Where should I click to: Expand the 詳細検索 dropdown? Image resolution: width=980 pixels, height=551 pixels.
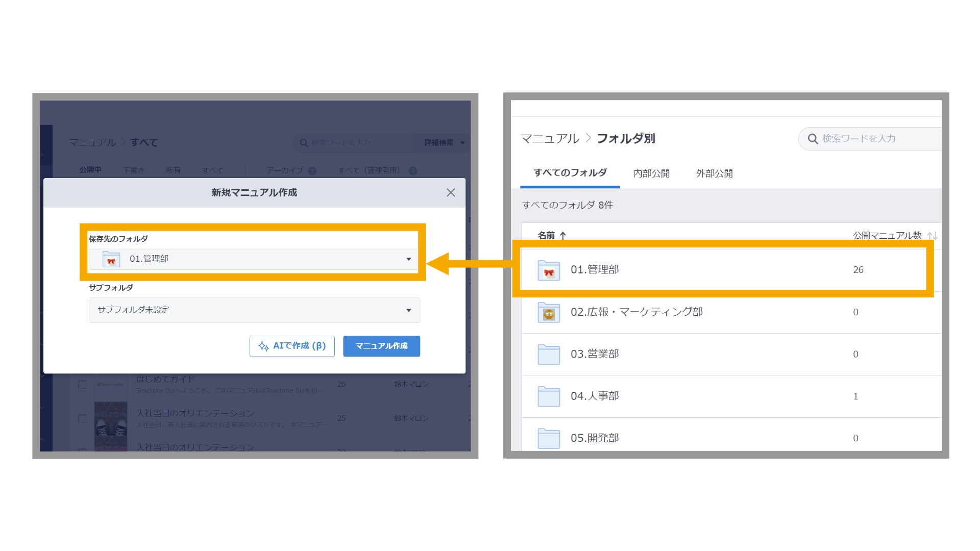[443, 143]
